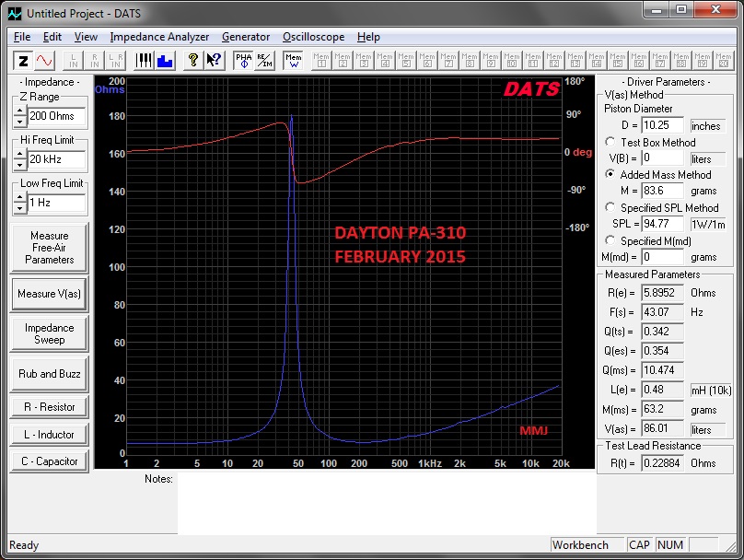Select the Mem 5 memory slot
Screen dimensions: 744x560
click(x=406, y=60)
